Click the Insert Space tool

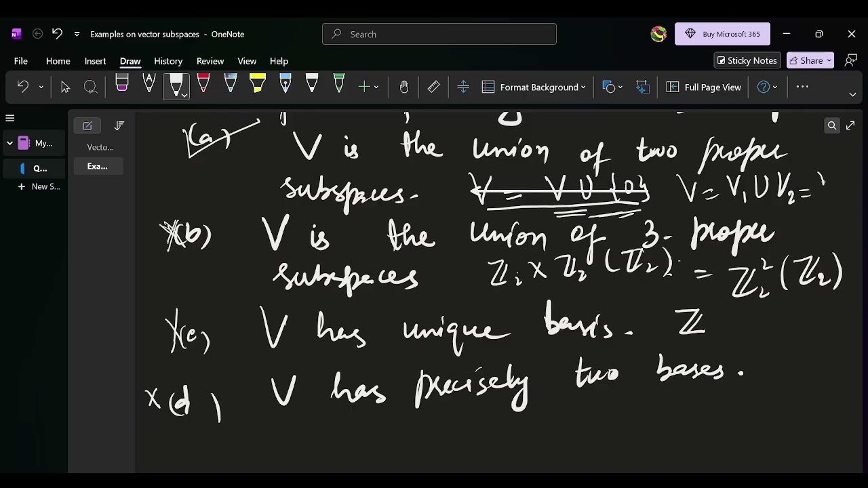point(463,87)
